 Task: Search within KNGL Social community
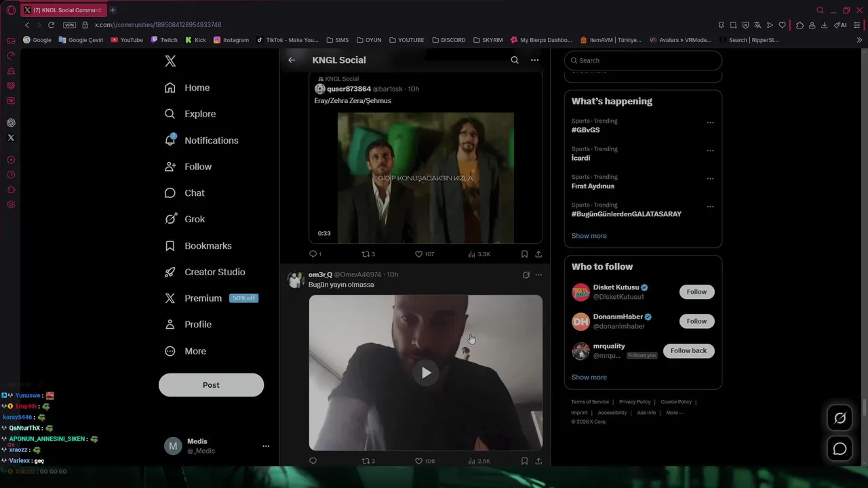515,60
